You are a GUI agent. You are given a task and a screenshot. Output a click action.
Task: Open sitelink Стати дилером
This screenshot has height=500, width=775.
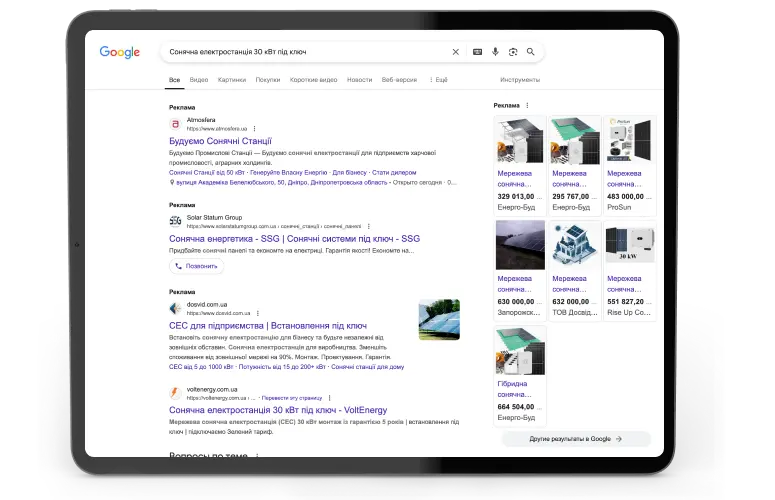click(x=394, y=172)
